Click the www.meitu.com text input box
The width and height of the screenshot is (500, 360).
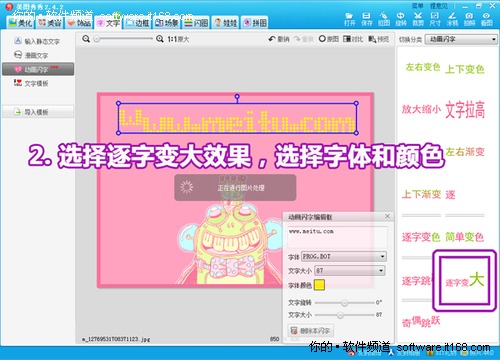337,237
